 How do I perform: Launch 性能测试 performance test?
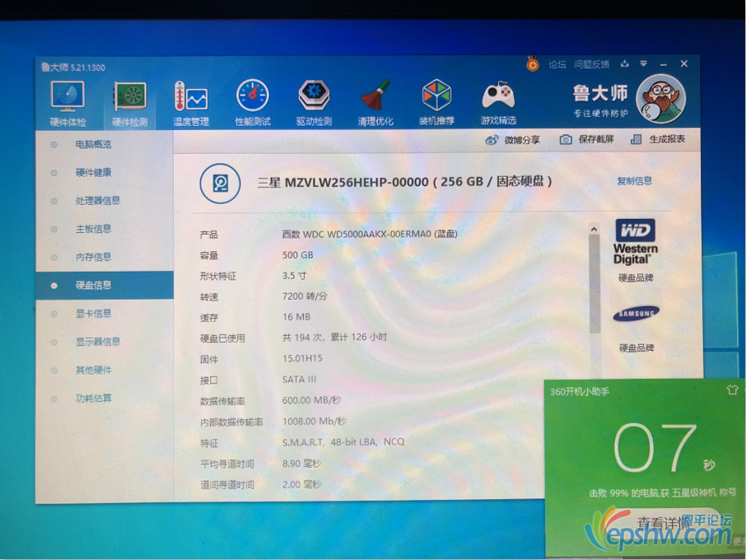tap(253, 104)
